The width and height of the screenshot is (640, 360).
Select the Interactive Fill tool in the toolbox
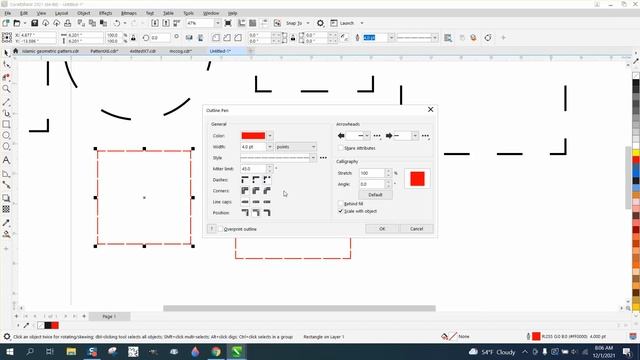pyautogui.click(x=7, y=234)
